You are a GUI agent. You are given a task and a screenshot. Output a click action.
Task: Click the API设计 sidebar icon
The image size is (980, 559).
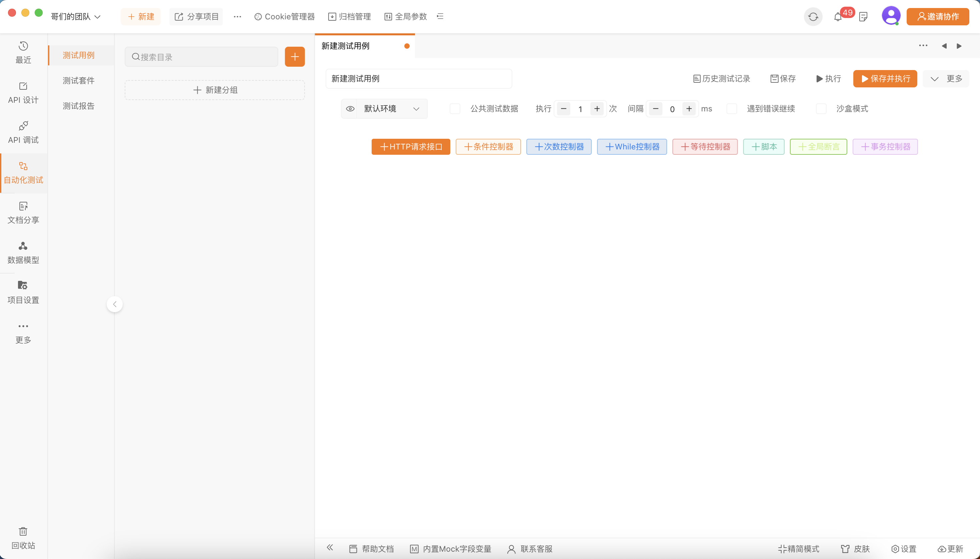23,92
